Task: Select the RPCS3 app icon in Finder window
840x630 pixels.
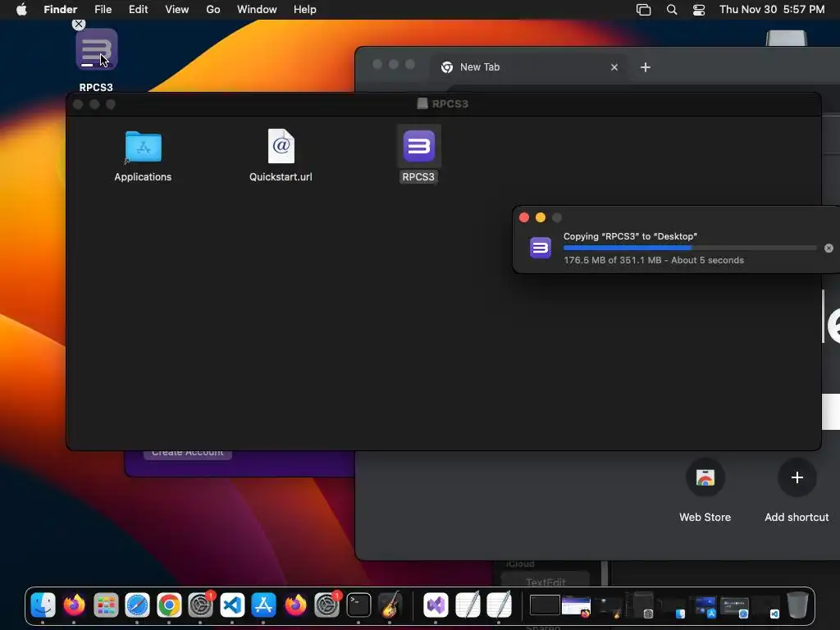Action: [419, 146]
